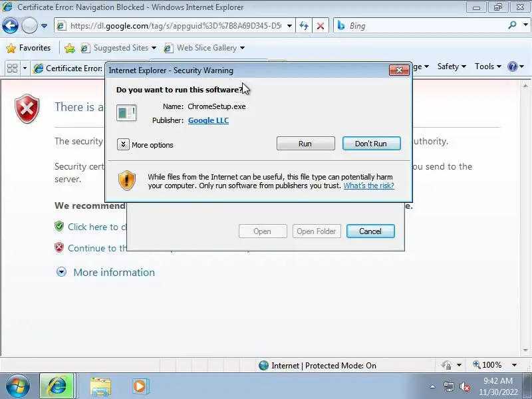
Task: Click Cancel in the download dialog
Action: [x=370, y=231]
